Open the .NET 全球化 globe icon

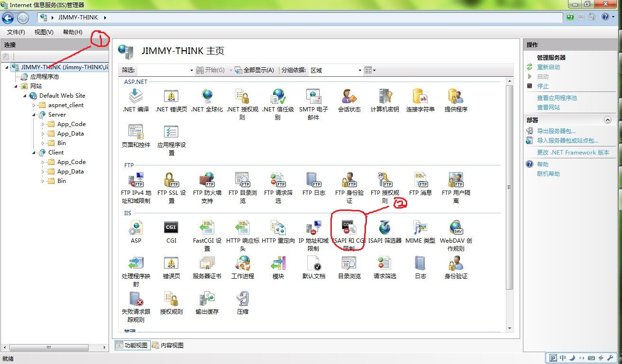(207, 97)
